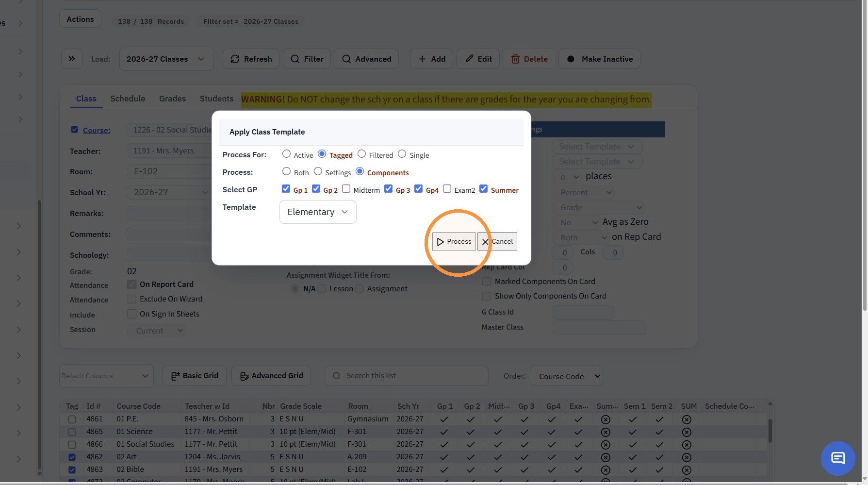
Task: Check Exclude On Wizard
Action: [x=131, y=299]
